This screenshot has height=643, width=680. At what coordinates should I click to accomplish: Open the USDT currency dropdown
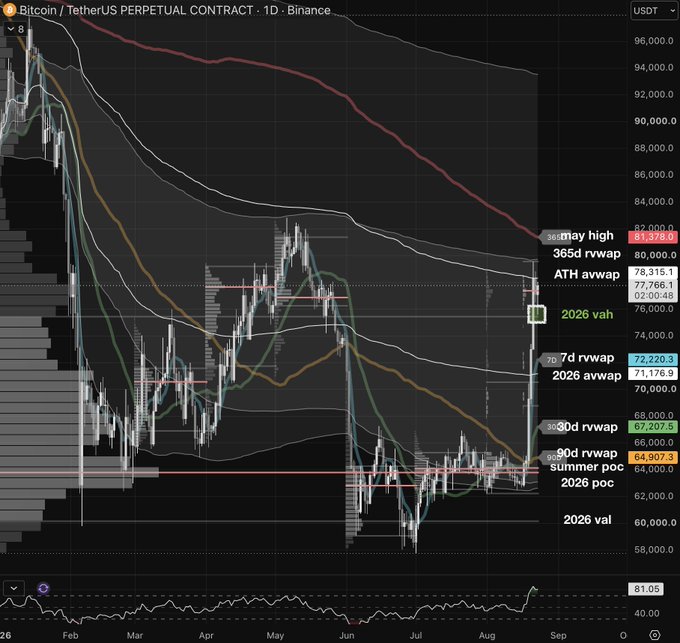click(653, 11)
